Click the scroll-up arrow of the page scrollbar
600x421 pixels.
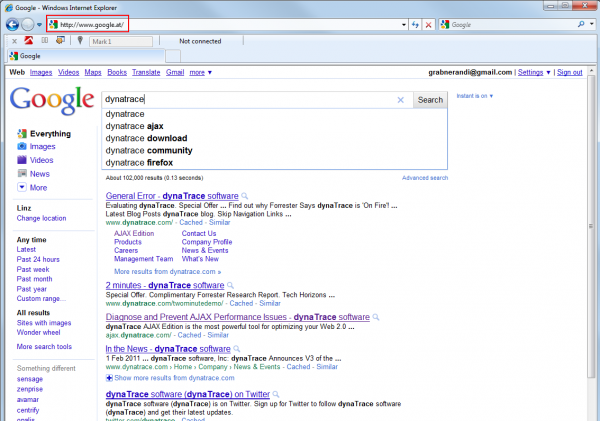point(591,71)
